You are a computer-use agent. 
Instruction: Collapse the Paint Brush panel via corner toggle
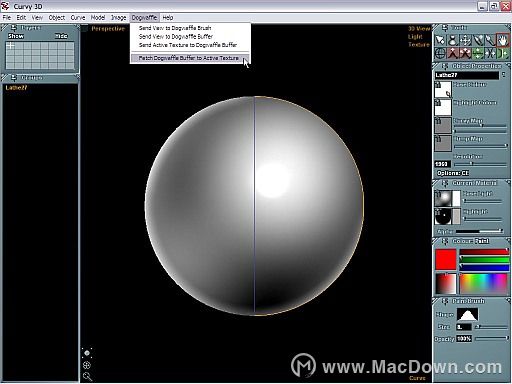point(508,300)
